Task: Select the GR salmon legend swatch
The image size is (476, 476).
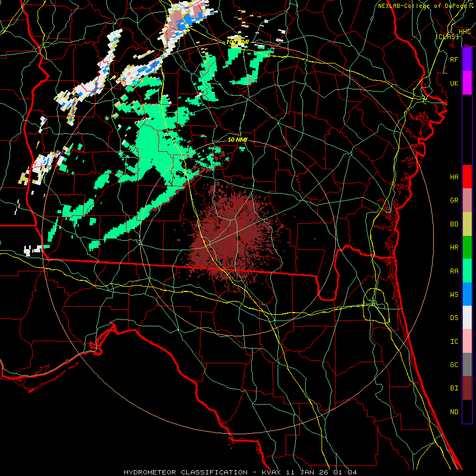Action: tap(467, 200)
